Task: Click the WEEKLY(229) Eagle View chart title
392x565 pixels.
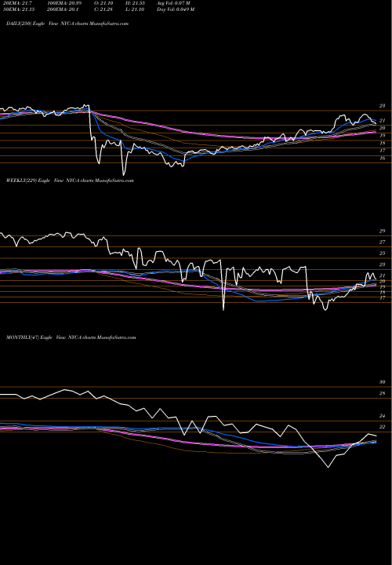Action: tap(70, 181)
